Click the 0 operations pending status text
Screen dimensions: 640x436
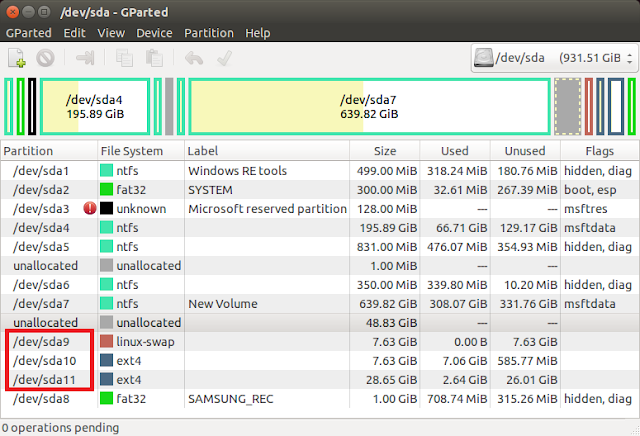point(60,427)
